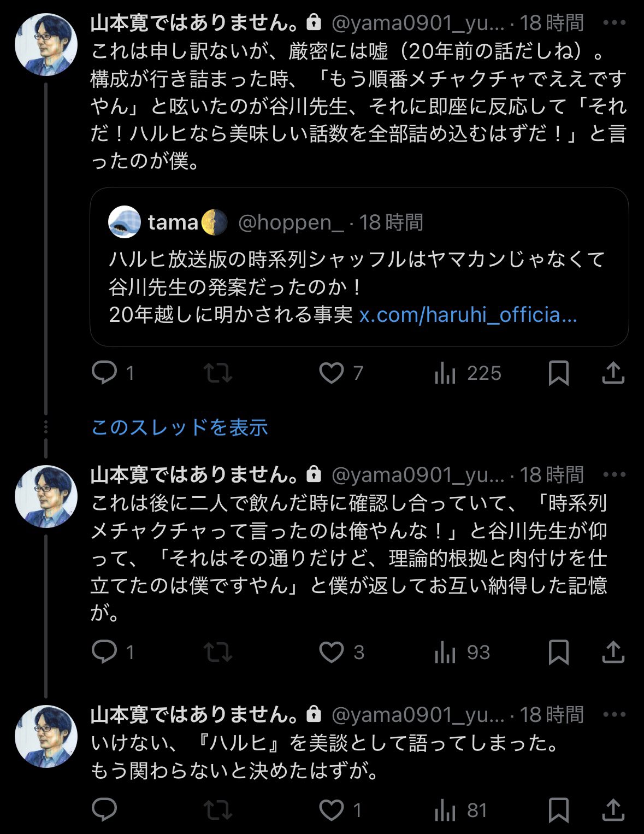Share the first tweet
This screenshot has width=644, height=834.
[x=613, y=373]
